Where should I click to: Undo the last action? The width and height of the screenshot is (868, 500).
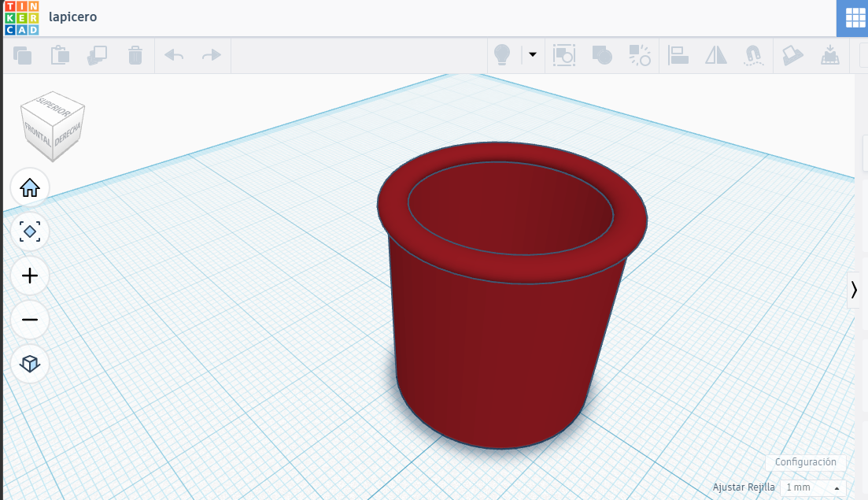pos(174,55)
